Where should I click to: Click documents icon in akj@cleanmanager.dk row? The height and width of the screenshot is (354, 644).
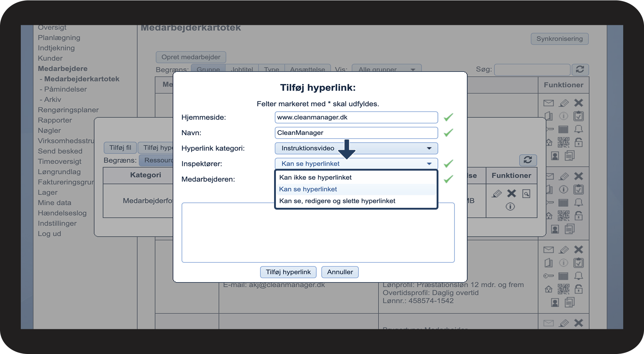point(570,302)
